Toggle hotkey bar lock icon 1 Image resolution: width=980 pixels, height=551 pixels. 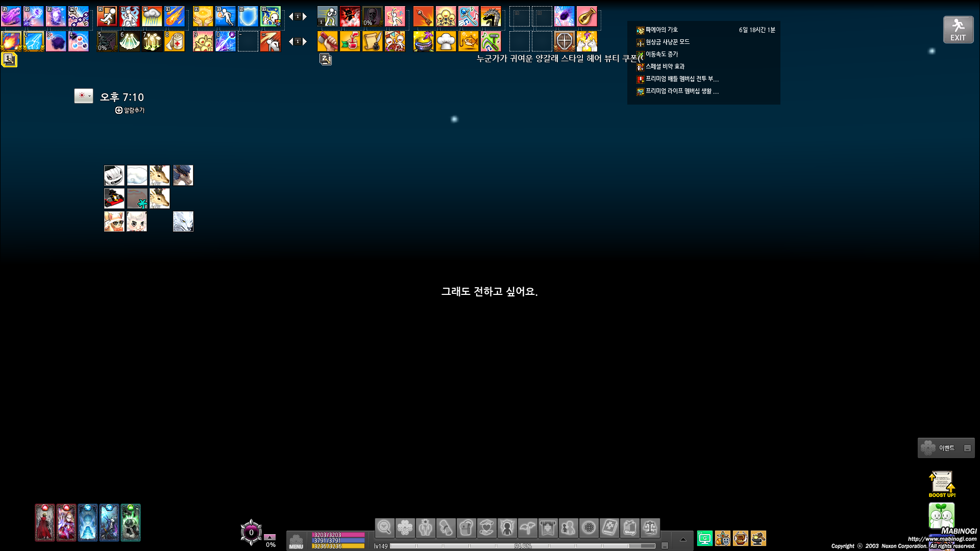click(x=9, y=59)
